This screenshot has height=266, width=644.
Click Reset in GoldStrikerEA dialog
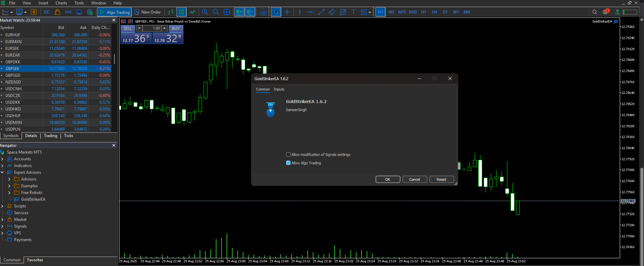442,179
